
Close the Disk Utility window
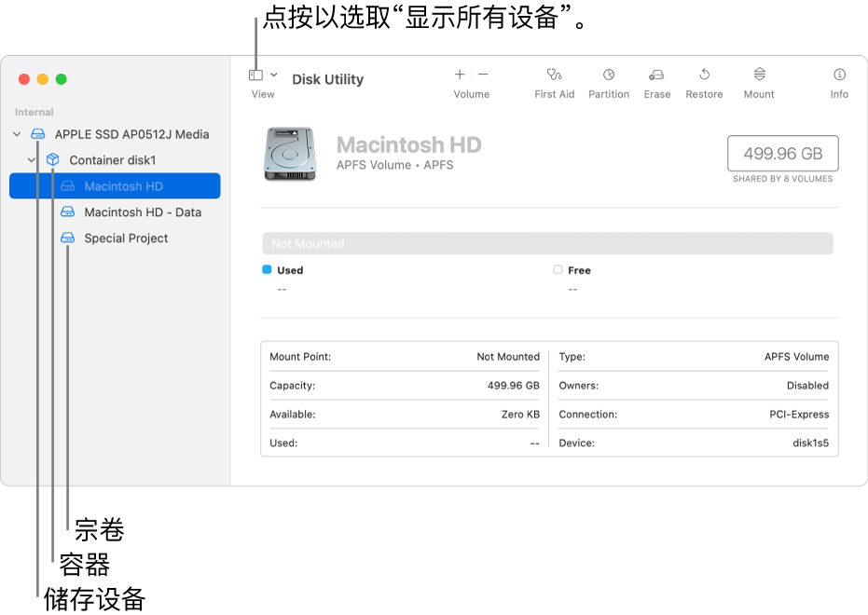tap(24, 79)
